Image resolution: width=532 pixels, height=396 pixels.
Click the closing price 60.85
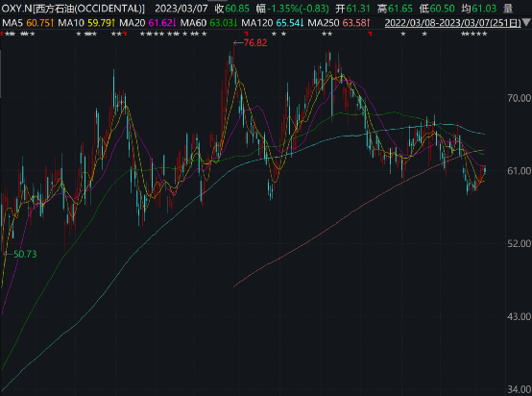tap(237, 9)
